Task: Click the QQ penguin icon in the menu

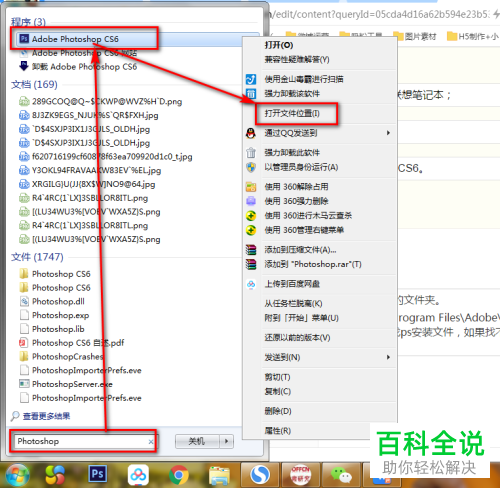Action: [251, 133]
